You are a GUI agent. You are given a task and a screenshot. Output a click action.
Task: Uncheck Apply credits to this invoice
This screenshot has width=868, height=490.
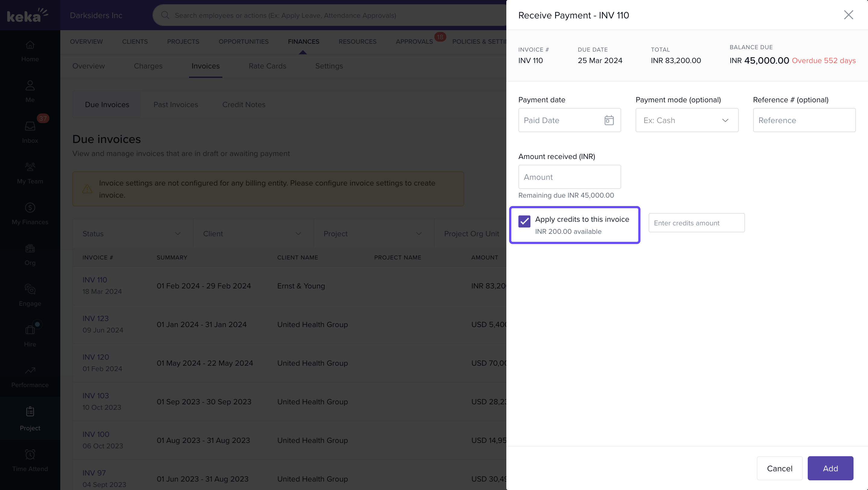click(x=524, y=221)
